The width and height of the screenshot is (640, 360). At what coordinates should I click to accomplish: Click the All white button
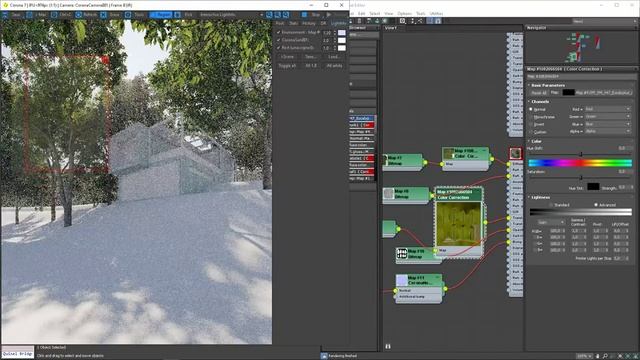334,66
